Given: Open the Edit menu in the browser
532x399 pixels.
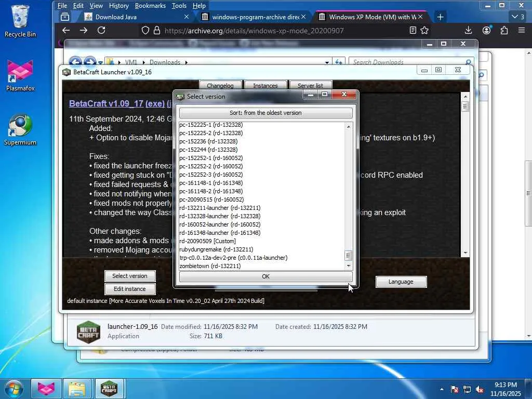Looking at the screenshot, I should pyautogui.click(x=78, y=6).
